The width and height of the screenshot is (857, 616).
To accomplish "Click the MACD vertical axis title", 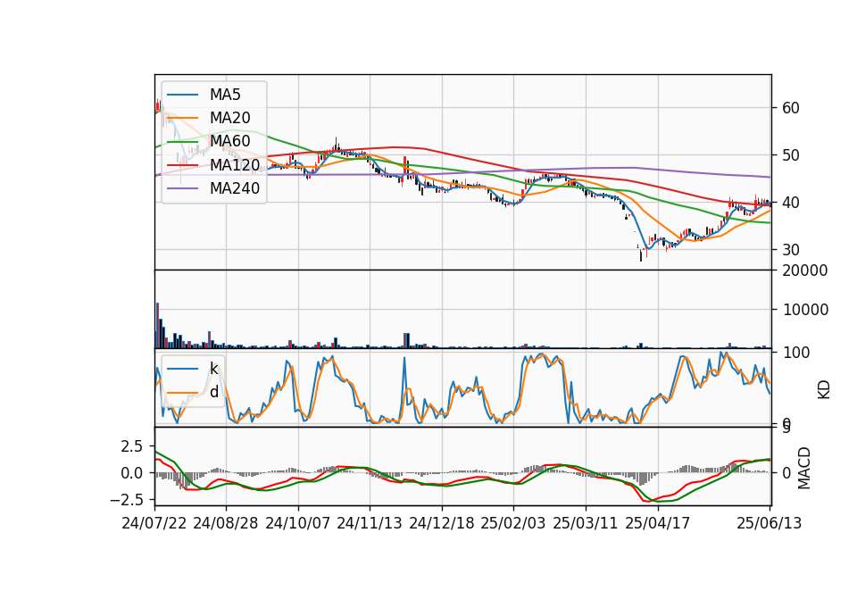I will click(x=804, y=468).
